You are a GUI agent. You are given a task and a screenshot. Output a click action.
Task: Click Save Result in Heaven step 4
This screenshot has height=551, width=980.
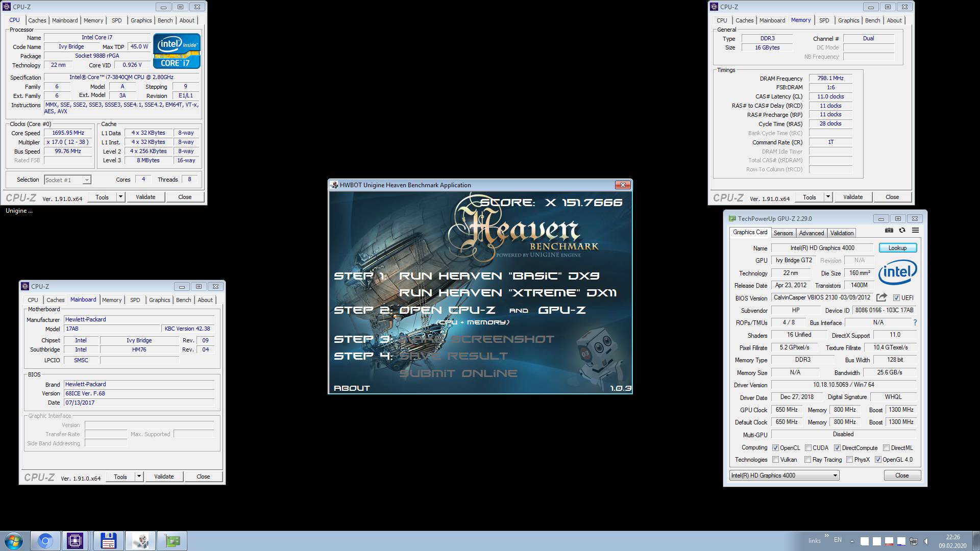[x=453, y=356]
